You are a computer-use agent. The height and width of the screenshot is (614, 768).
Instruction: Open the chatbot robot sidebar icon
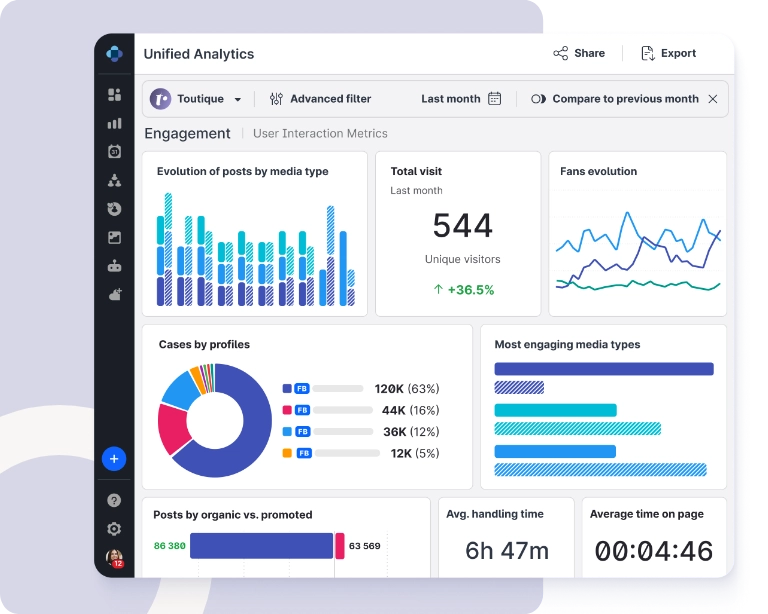[114, 266]
